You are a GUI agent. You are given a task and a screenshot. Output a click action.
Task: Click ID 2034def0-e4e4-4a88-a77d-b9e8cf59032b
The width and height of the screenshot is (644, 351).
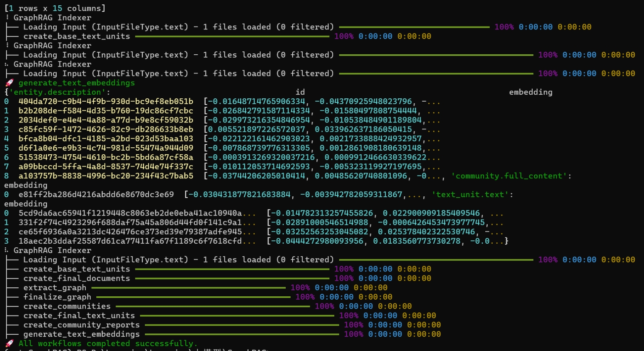click(x=106, y=120)
